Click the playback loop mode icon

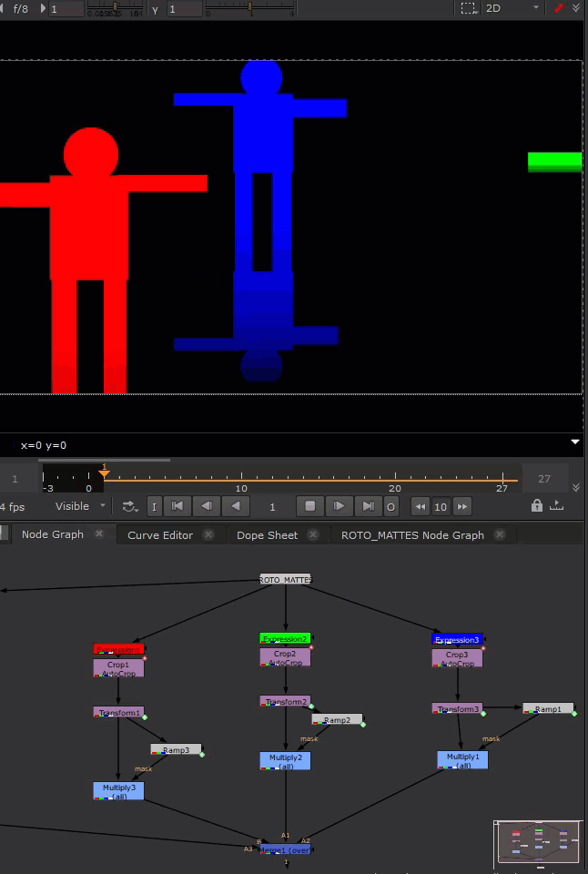point(130,506)
